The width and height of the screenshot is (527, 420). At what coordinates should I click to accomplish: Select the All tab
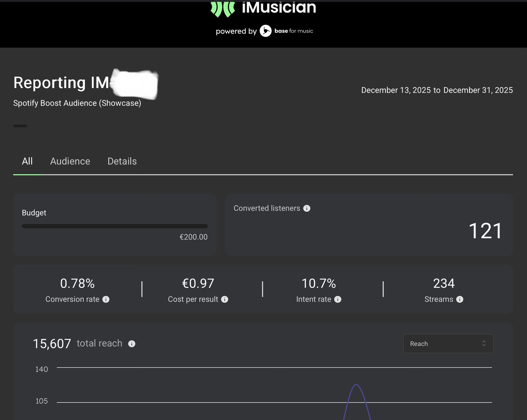point(27,161)
